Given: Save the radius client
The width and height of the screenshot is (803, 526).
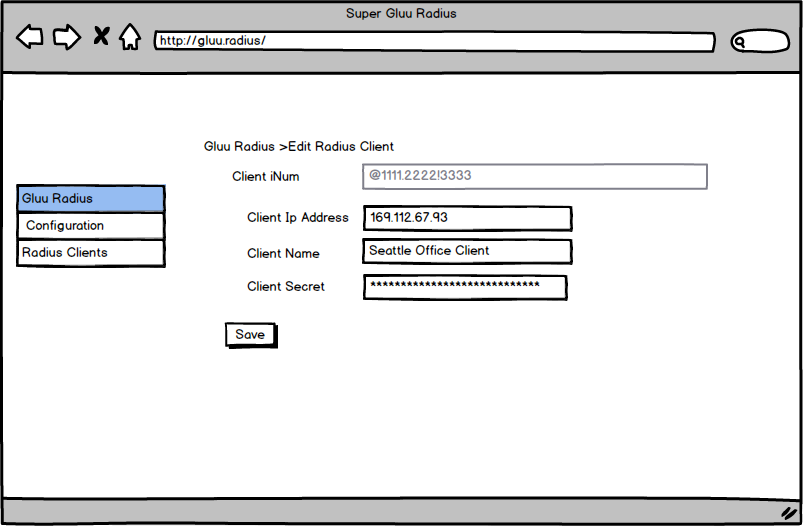Looking at the screenshot, I should coord(251,335).
